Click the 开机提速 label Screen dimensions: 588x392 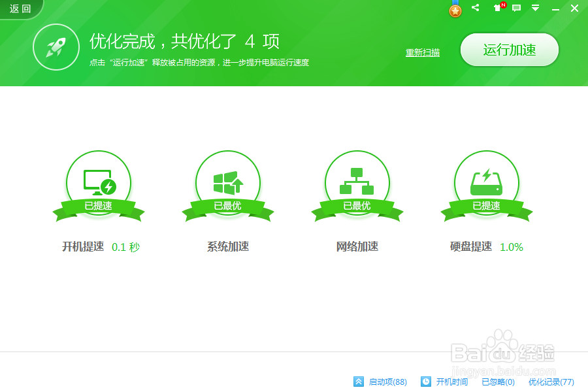tap(83, 246)
